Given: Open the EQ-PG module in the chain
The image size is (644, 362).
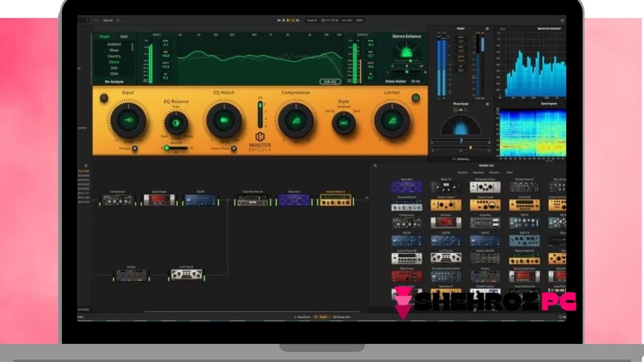Looking at the screenshot, I should click(201, 200).
